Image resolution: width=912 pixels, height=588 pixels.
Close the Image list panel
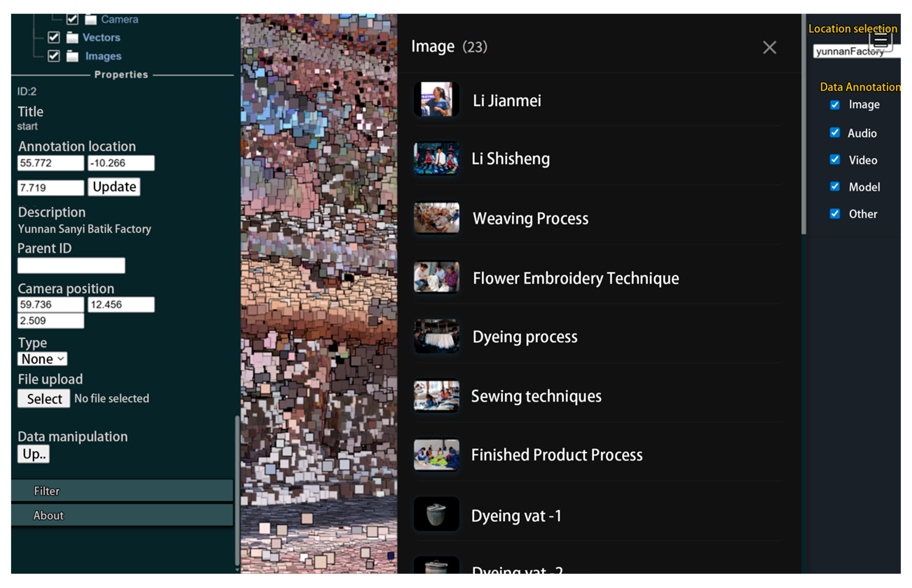pyautogui.click(x=769, y=48)
